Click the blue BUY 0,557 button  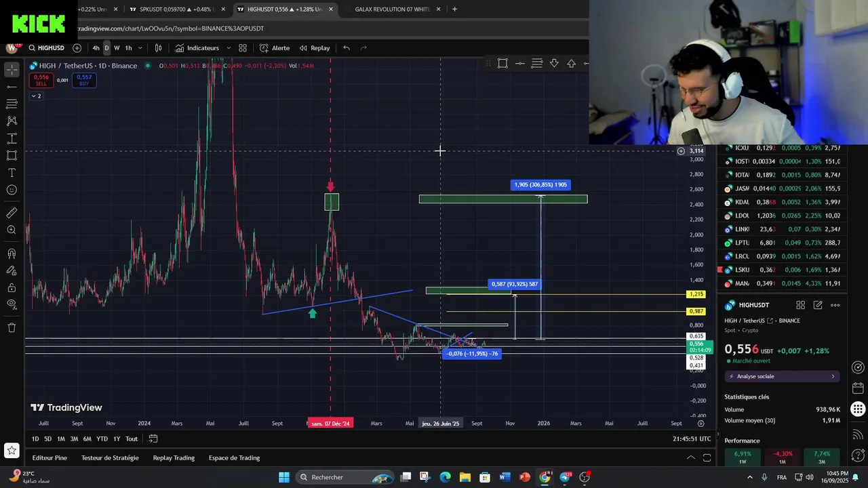pyautogui.click(x=84, y=80)
